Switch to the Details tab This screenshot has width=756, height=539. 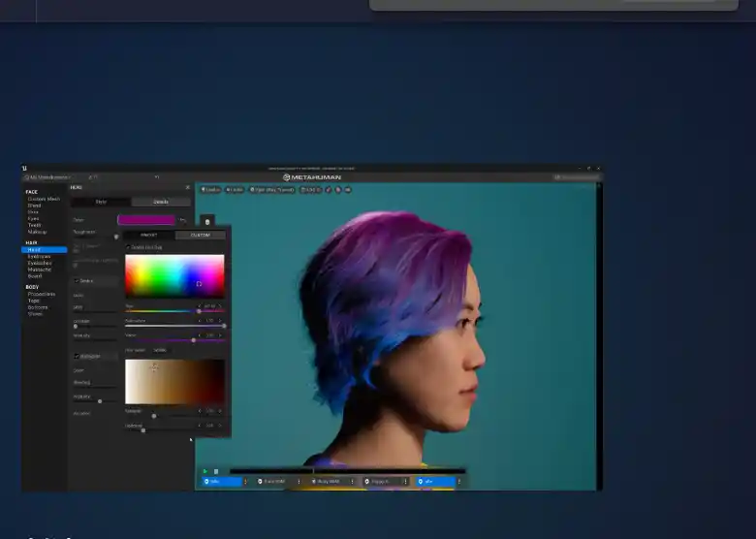tap(161, 202)
